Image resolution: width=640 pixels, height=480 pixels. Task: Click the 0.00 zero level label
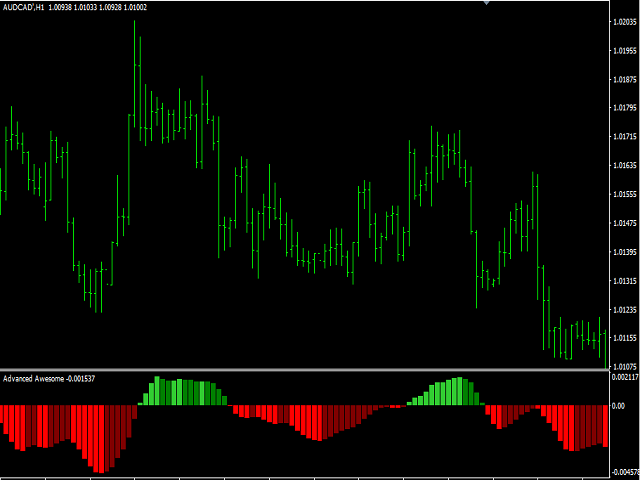619,406
